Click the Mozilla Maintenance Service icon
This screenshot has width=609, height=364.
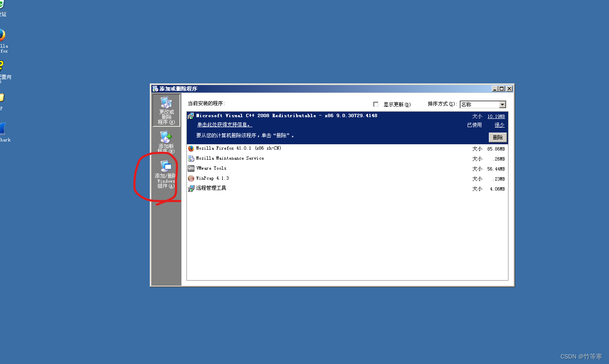click(x=191, y=158)
